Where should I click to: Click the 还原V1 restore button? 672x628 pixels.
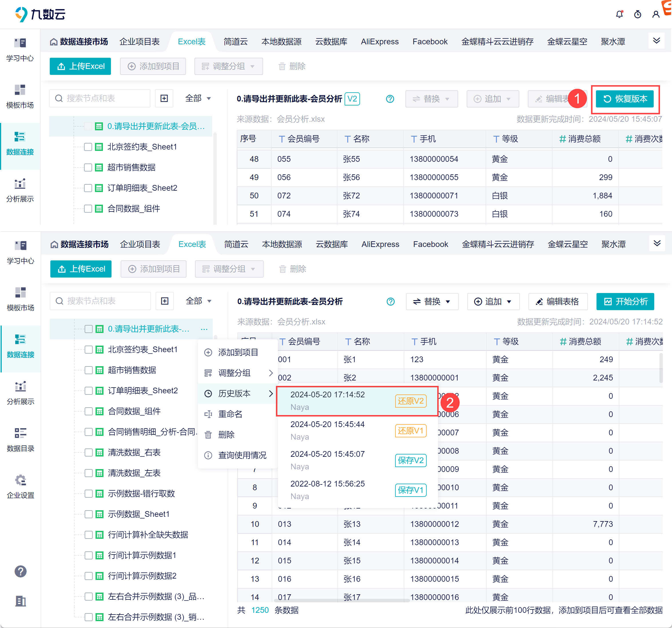pos(410,431)
